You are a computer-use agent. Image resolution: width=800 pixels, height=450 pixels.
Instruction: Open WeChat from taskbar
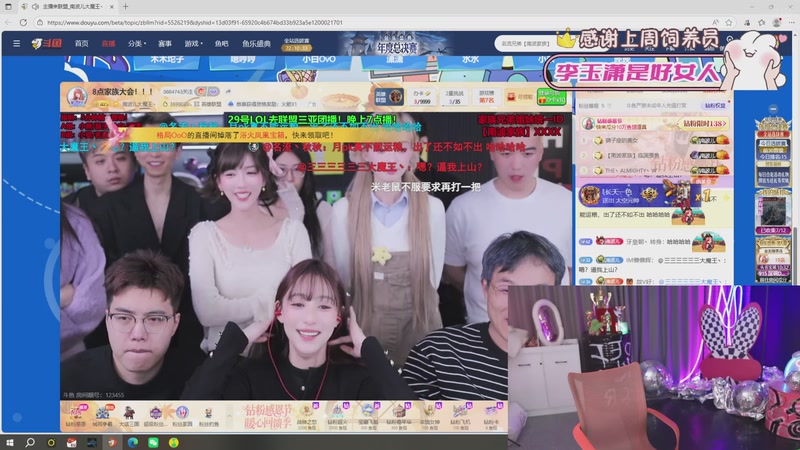point(153,442)
